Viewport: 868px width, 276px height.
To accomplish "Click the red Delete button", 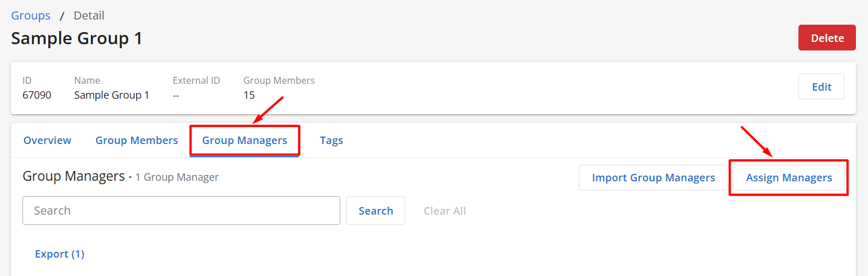I will pyautogui.click(x=827, y=38).
